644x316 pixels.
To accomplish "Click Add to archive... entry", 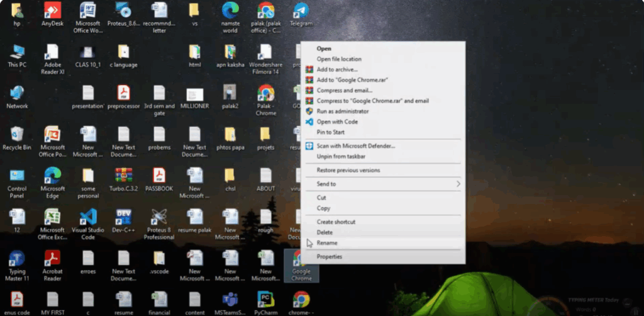I will [337, 69].
